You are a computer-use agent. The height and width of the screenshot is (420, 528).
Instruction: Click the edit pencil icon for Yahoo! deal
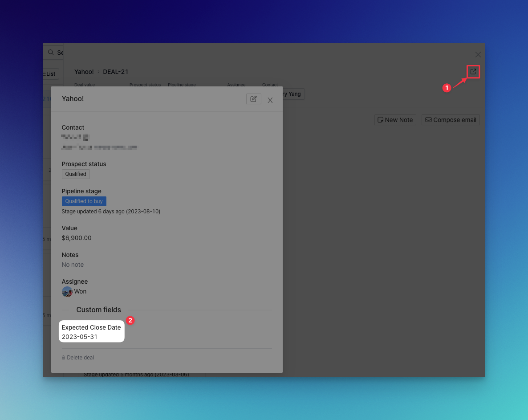[254, 99]
